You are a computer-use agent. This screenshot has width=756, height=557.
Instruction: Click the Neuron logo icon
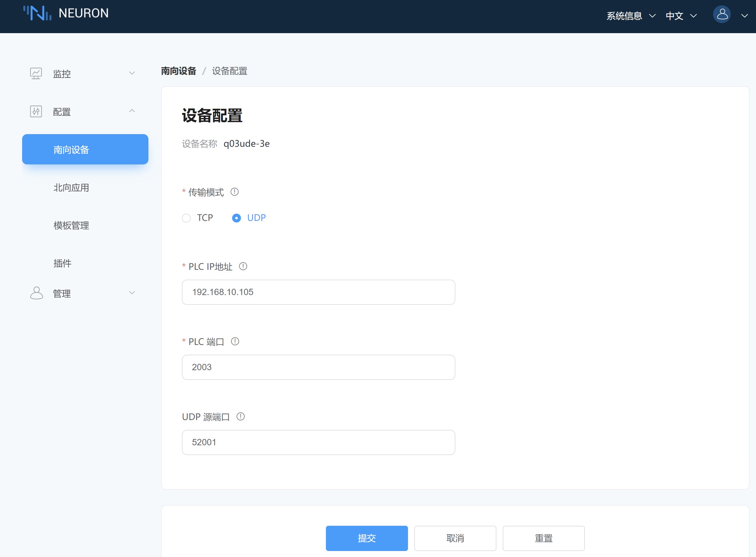tap(37, 14)
